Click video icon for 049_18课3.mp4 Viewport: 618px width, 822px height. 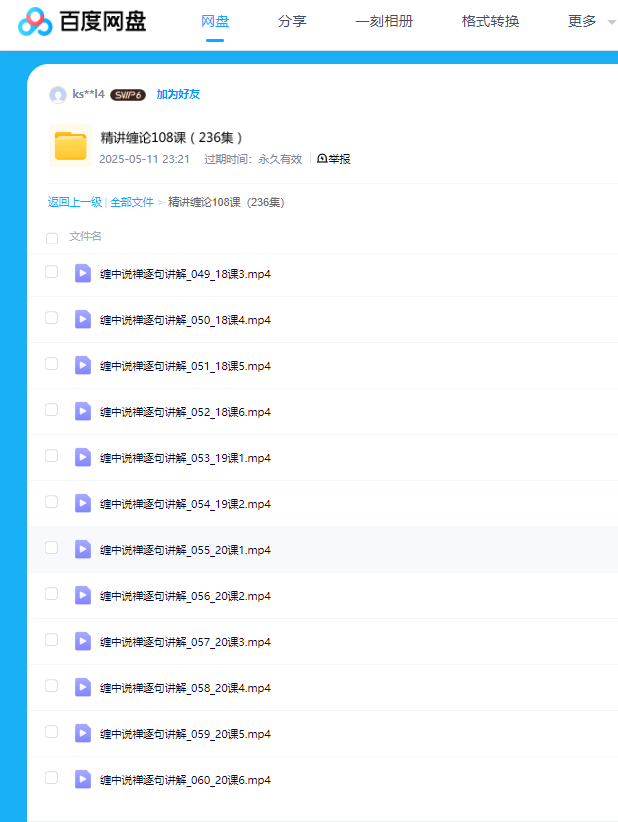[83, 273]
